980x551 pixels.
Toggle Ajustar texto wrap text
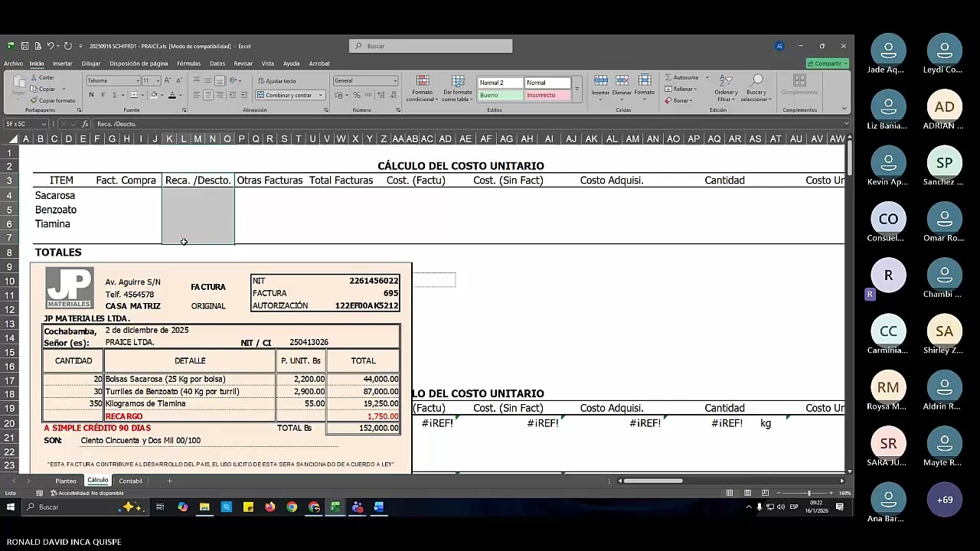coord(277,80)
